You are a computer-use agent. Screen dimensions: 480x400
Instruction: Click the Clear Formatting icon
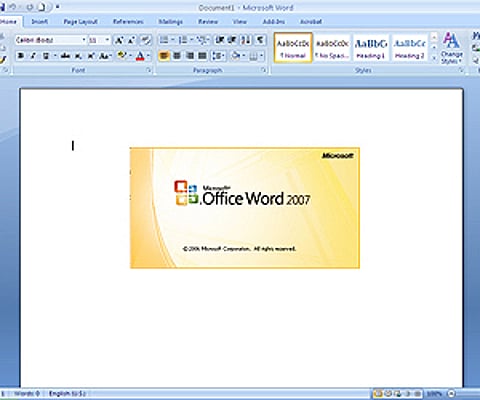pos(145,40)
